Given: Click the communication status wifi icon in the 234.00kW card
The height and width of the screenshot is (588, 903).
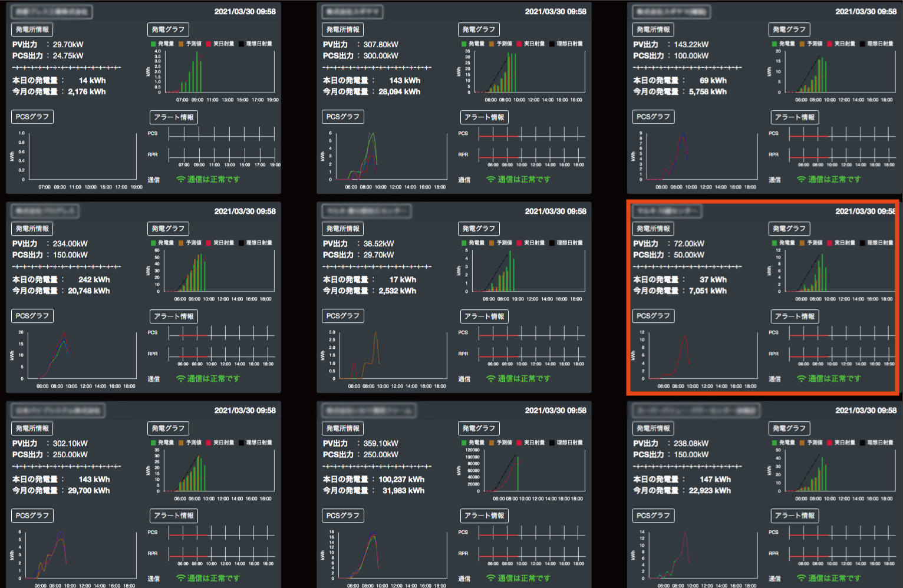Looking at the screenshot, I should tap(181, 379).
